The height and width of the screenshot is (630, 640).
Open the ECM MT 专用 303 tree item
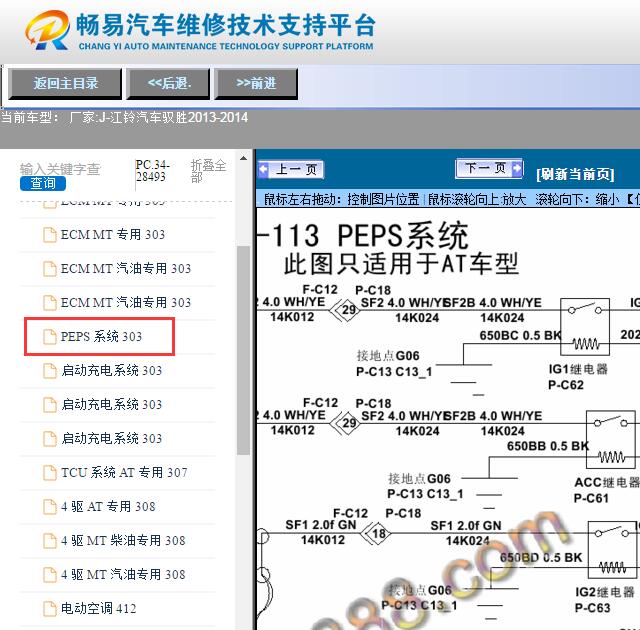click(113, 235)
